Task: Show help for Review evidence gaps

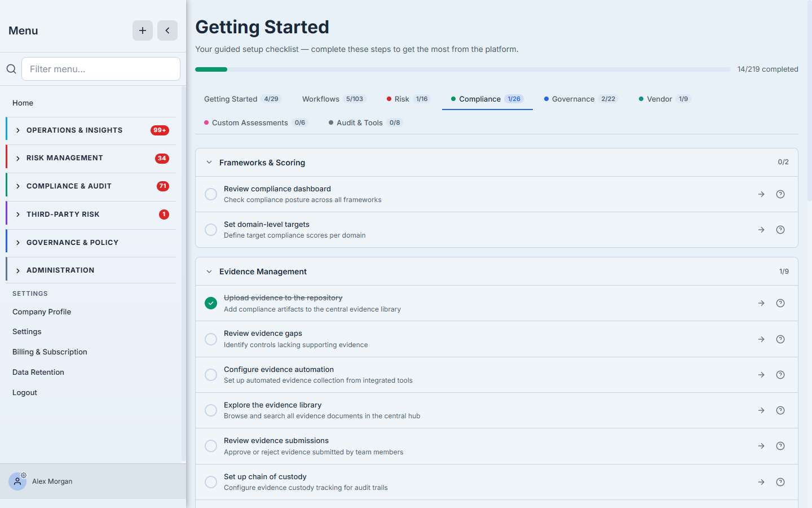Action: (780, 339)
